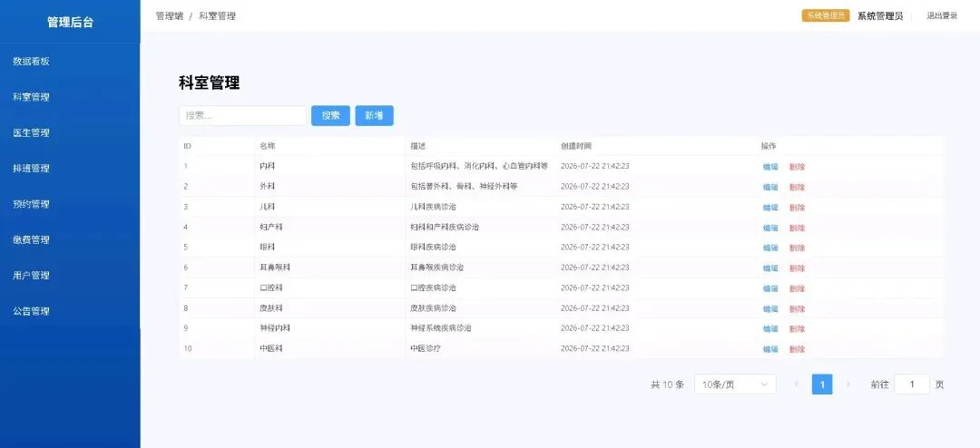Delete the 耳鼻喉科 row

[x=797, y=268]
